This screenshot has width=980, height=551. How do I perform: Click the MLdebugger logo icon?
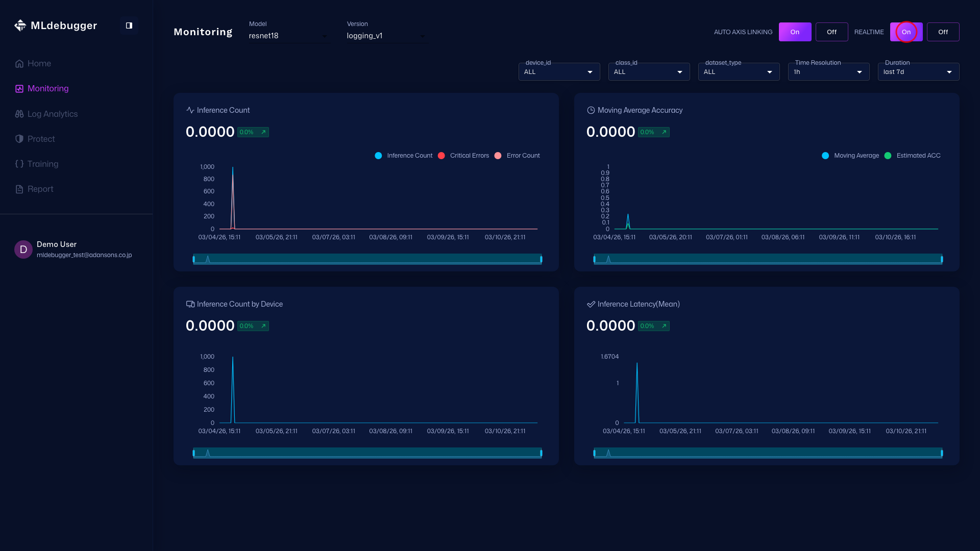[20, 26]
